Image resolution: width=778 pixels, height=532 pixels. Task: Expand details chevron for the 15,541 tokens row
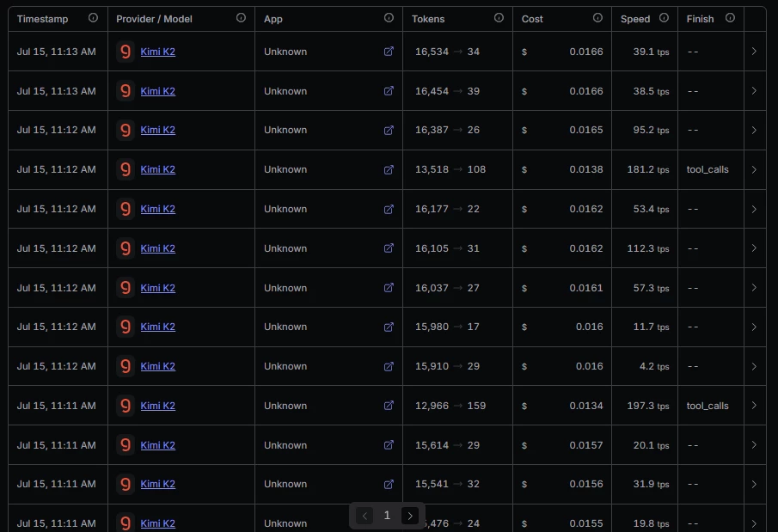(754, 485)
